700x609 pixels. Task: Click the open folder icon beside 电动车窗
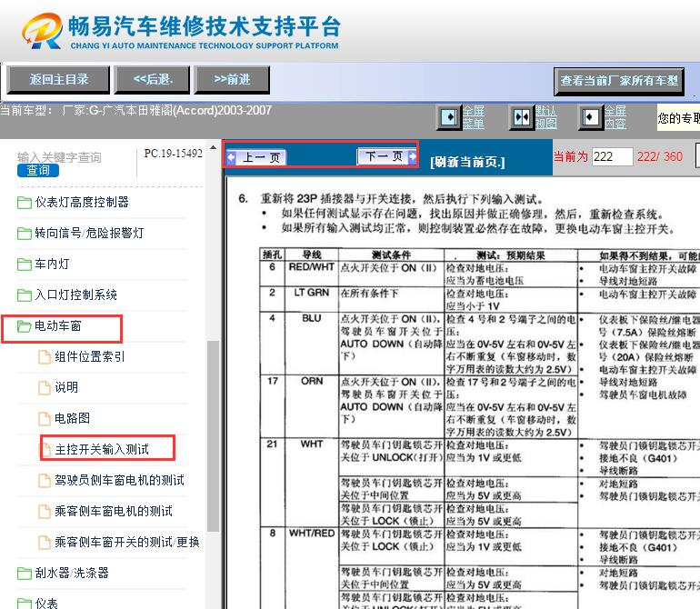pyautogui.click(x=25, y=326)
